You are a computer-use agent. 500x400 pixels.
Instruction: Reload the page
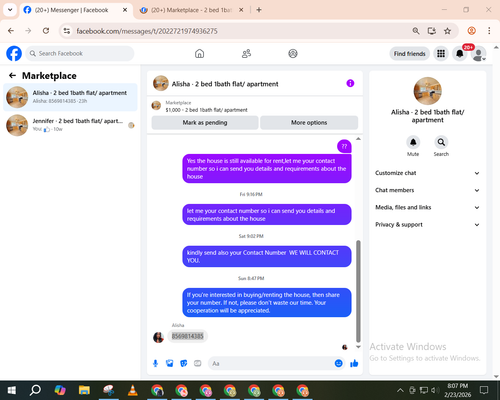click(x=46, y=31)
